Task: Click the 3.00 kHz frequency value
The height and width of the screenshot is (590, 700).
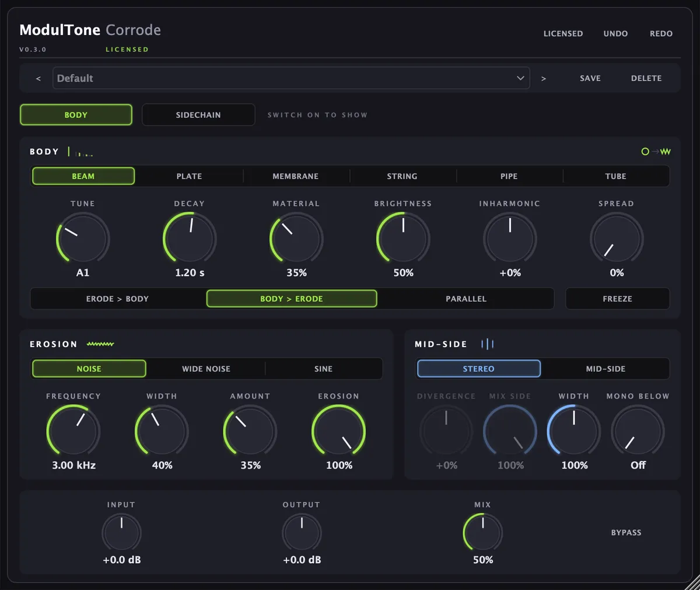Action: coord(73,465)
